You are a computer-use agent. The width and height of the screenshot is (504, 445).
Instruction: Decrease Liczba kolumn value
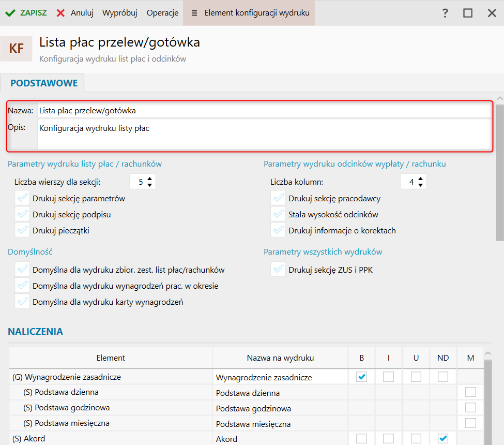coord(420,185)
